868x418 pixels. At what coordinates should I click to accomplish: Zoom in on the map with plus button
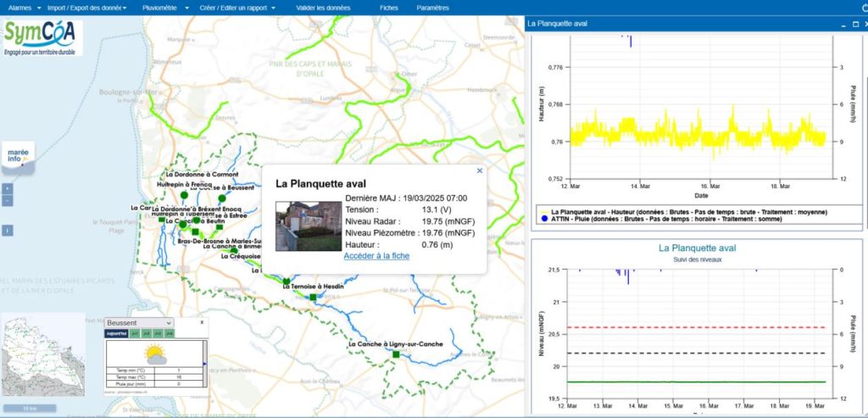pos(7,188)
